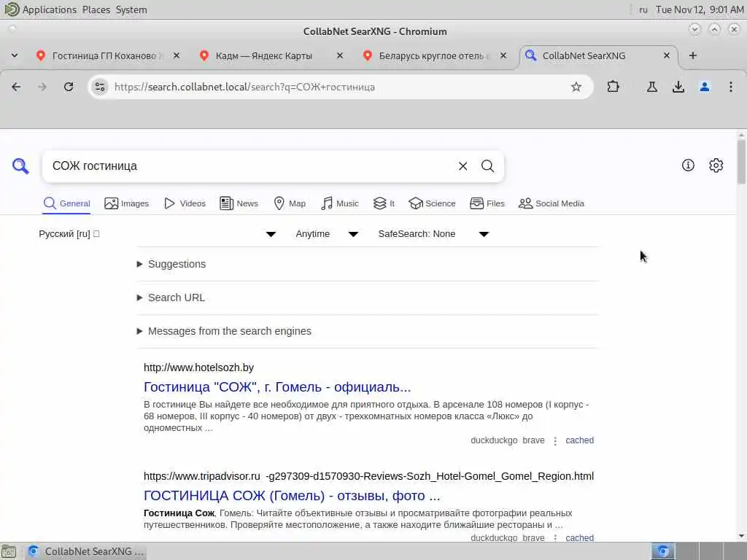Close the Беларусь круглое отель tab
This screenshot has width=747, height=560.
[503, 55]
